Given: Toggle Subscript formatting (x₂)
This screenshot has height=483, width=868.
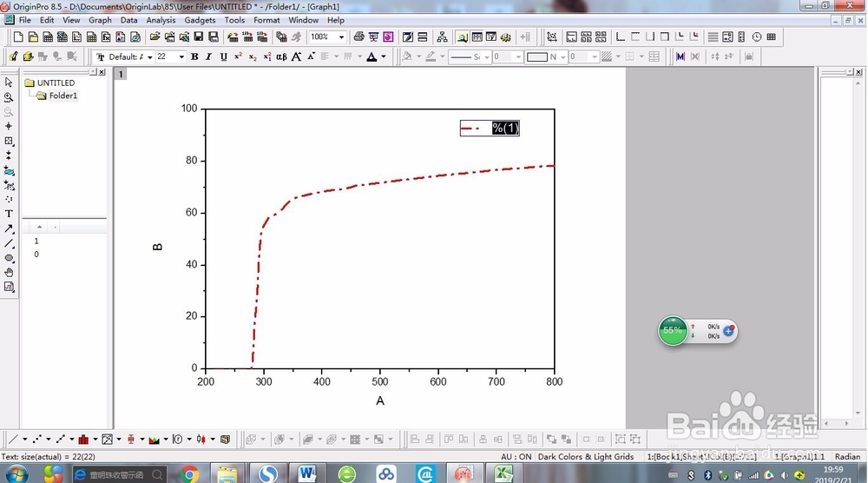Looking at the screenshot, I should (x=253, y=56).
